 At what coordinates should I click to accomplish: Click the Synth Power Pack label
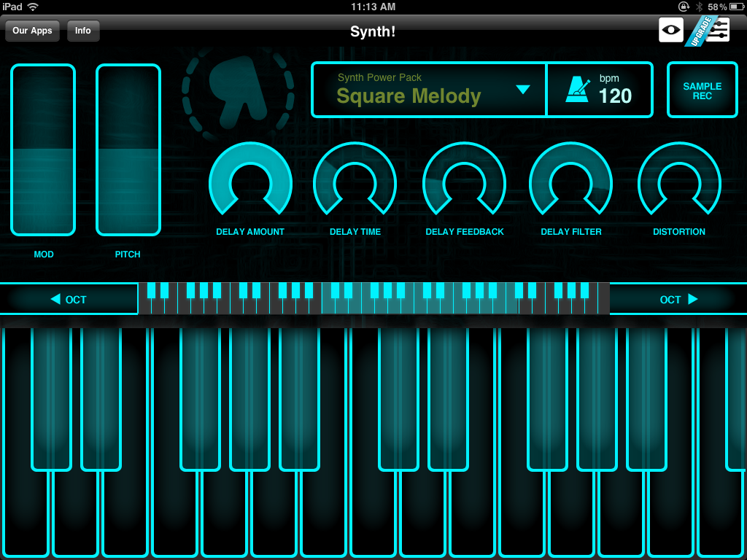[379, 77]
